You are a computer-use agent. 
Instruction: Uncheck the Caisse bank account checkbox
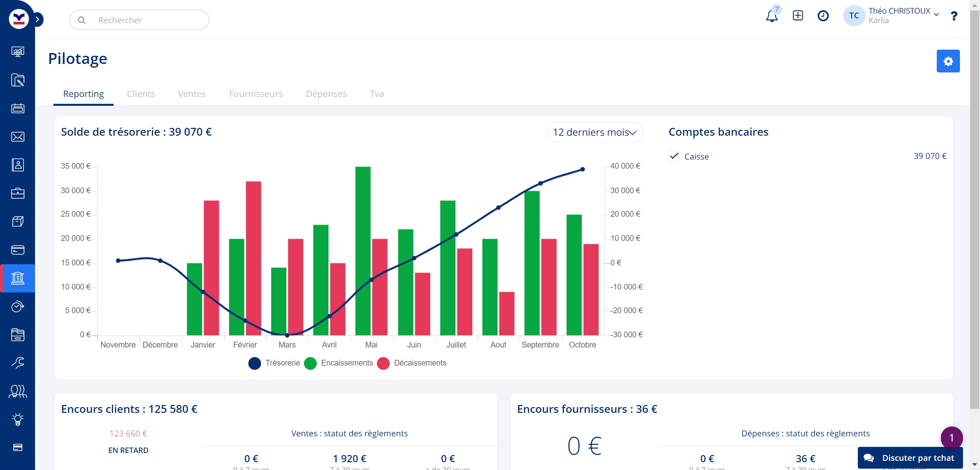pos(674,156)
